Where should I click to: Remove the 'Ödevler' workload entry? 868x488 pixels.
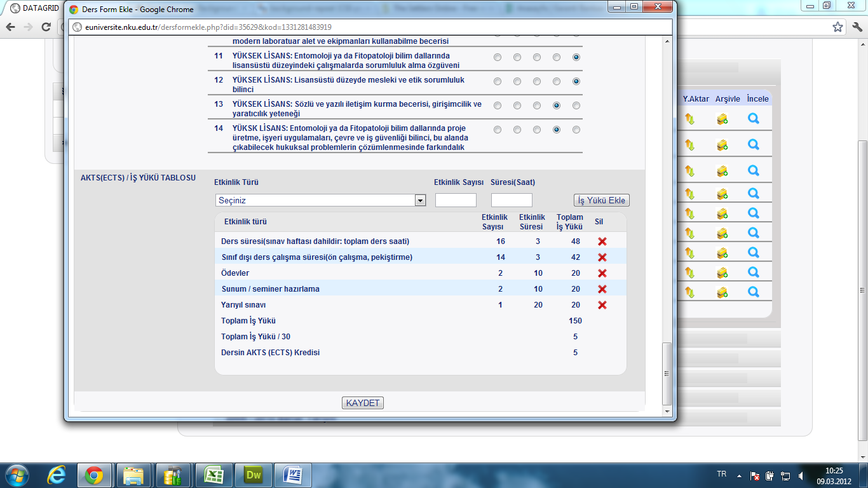[602, 273]
